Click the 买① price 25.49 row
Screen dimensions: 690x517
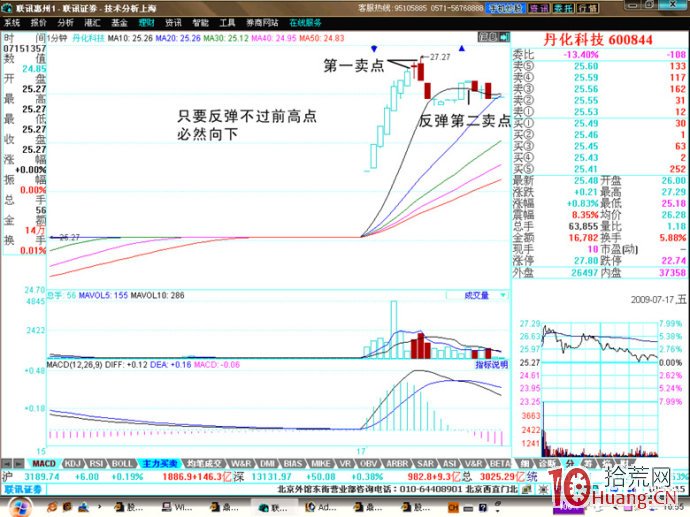[x=599, y=123]
